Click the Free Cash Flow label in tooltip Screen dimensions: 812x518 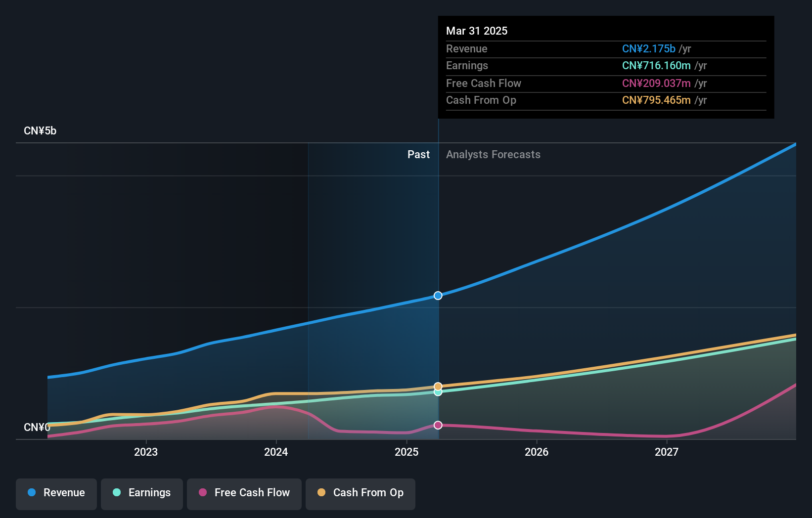point(484,84)
